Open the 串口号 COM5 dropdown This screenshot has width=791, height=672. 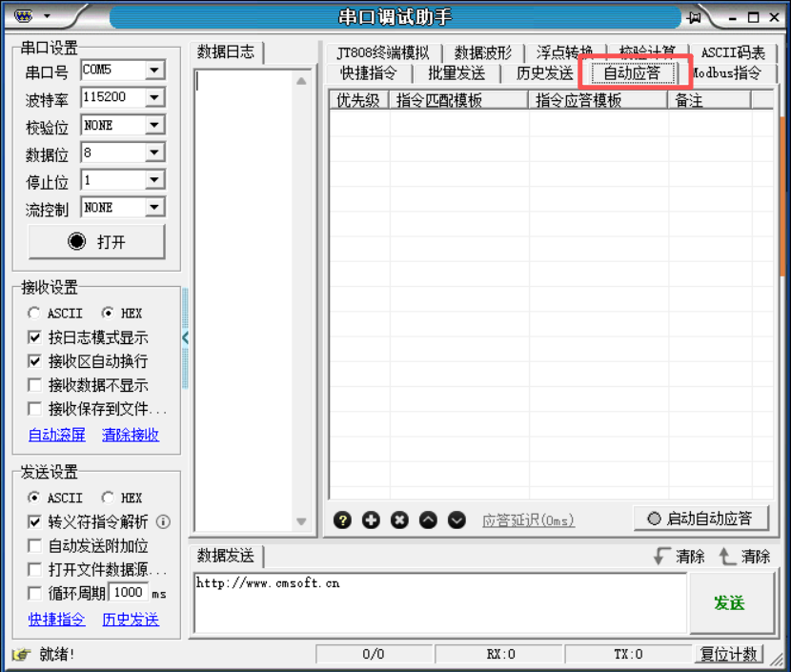[x=155, y=70]
